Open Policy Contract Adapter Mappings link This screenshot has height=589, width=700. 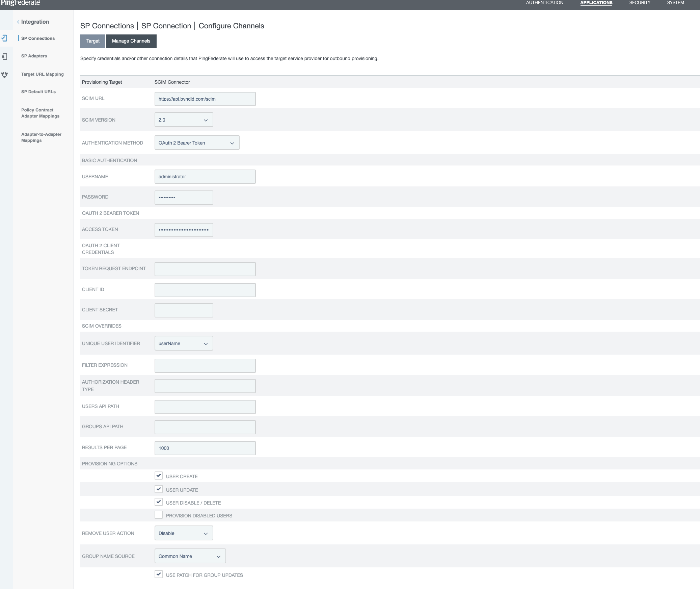click(40, 113)
